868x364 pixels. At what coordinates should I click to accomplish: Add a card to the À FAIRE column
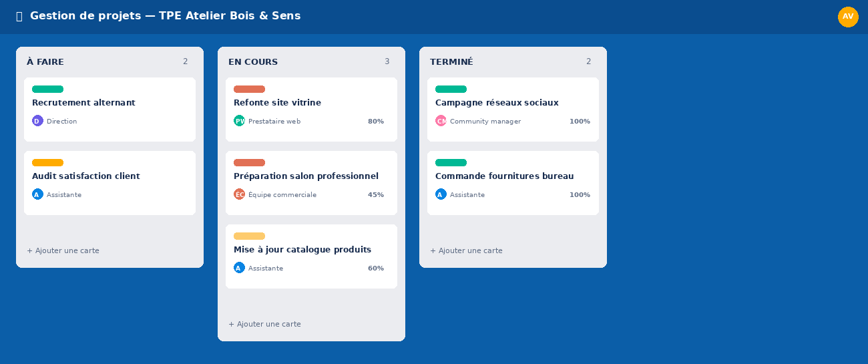(63, 250)
